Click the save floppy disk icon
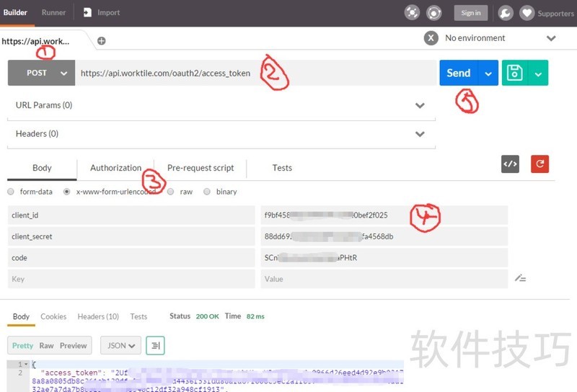Screen dimensions: 577x392 click(x=515, y=73)
